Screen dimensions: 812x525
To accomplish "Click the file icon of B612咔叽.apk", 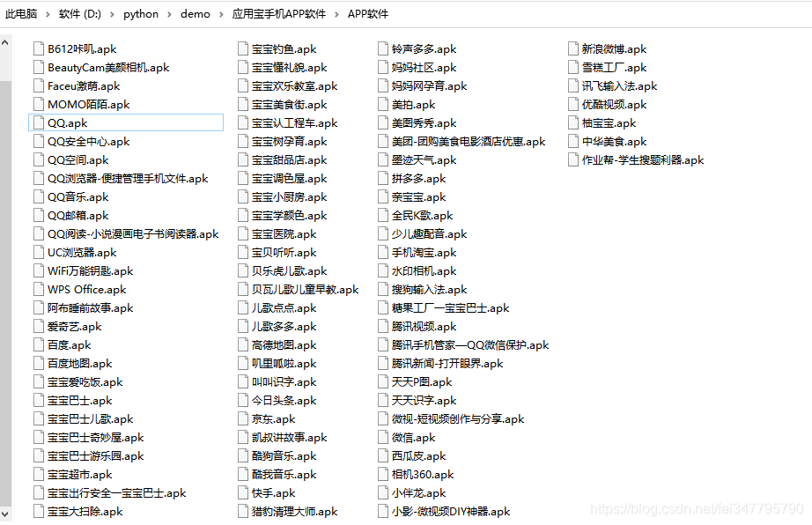I will [x=39, y=48].
